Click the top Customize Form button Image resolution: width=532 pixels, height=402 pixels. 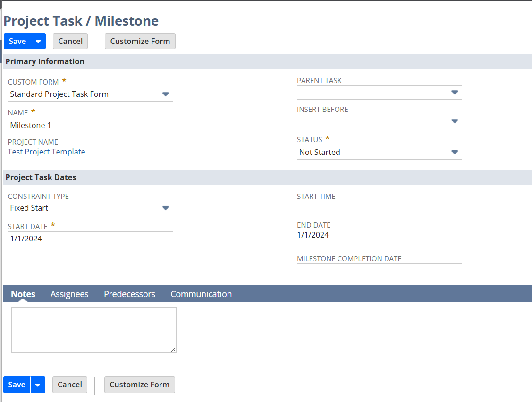(x=140, y=41)
